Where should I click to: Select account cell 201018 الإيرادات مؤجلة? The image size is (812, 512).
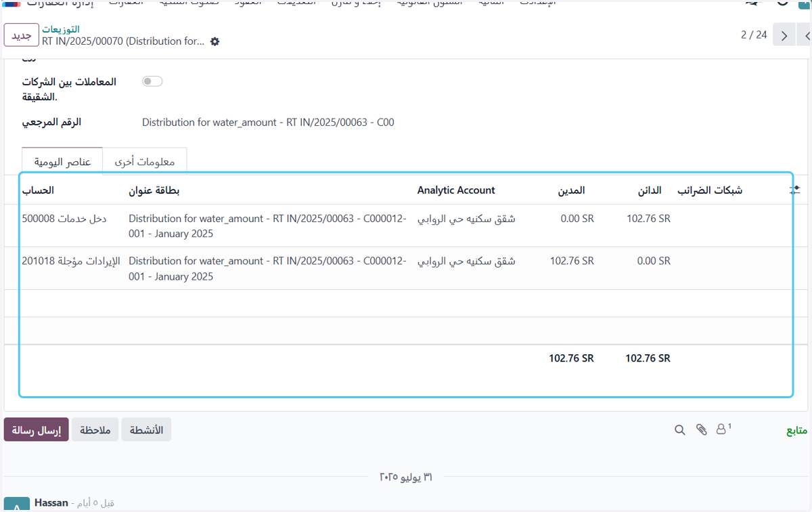click(x=70, y=261)
